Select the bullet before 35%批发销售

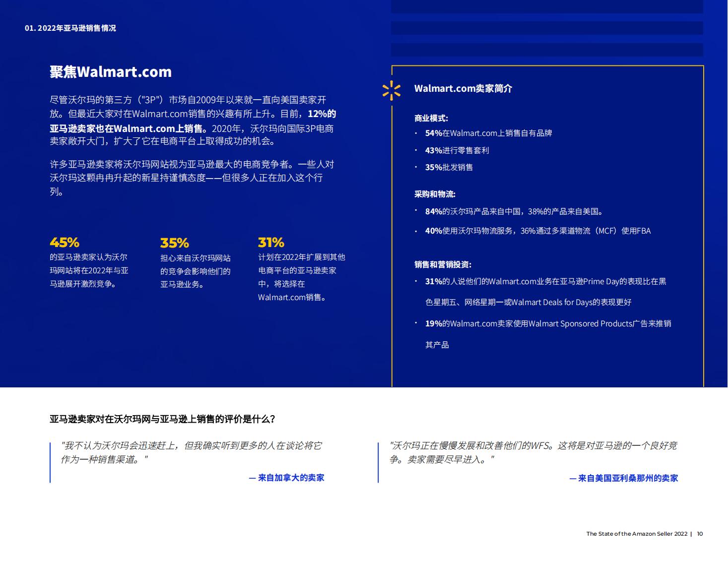[x=415, y=167]
